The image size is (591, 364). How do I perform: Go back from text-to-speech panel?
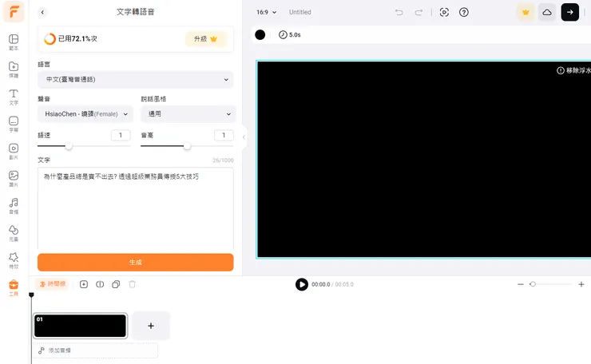coord(42,12)
